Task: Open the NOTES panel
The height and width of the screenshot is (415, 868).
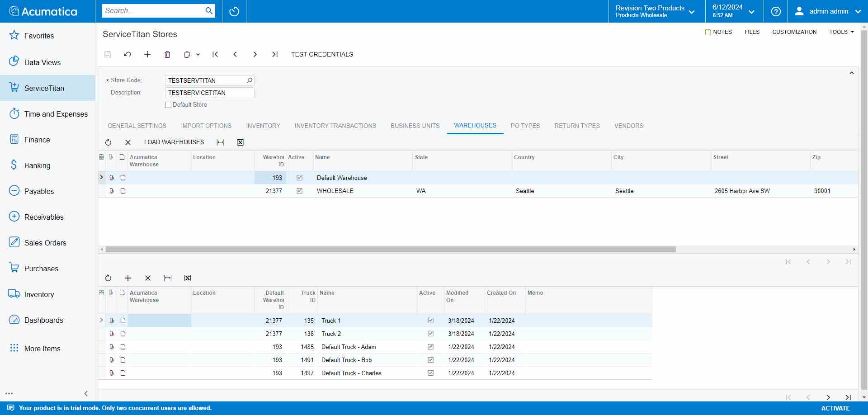Action: tap(718, 32)
